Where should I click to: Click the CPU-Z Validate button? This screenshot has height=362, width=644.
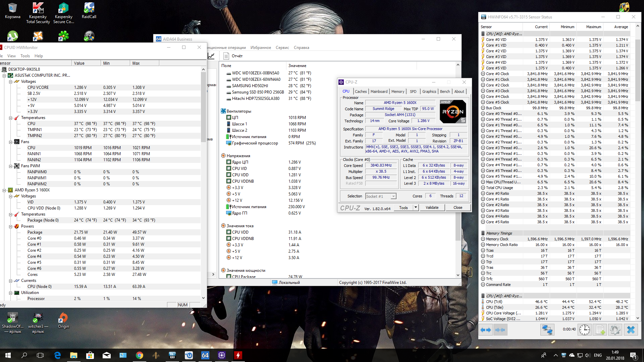coord(432,207)
